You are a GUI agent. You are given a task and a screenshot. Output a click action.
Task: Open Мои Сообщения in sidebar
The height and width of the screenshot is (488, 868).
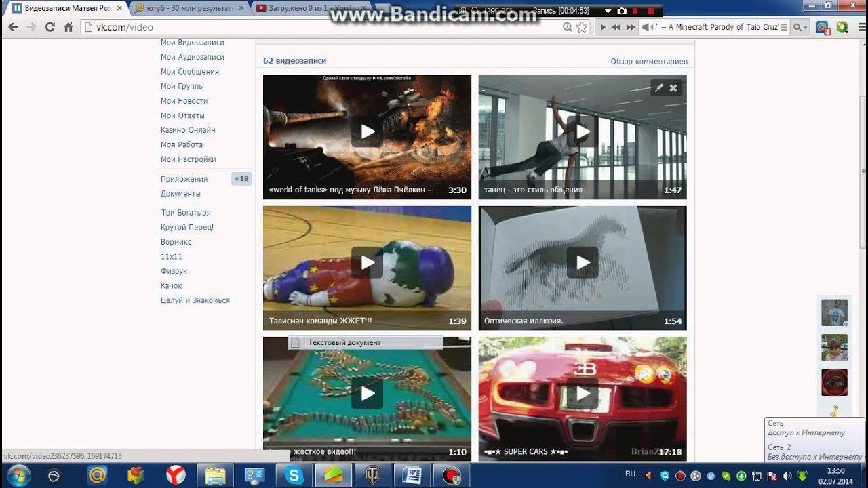point(190,72)
